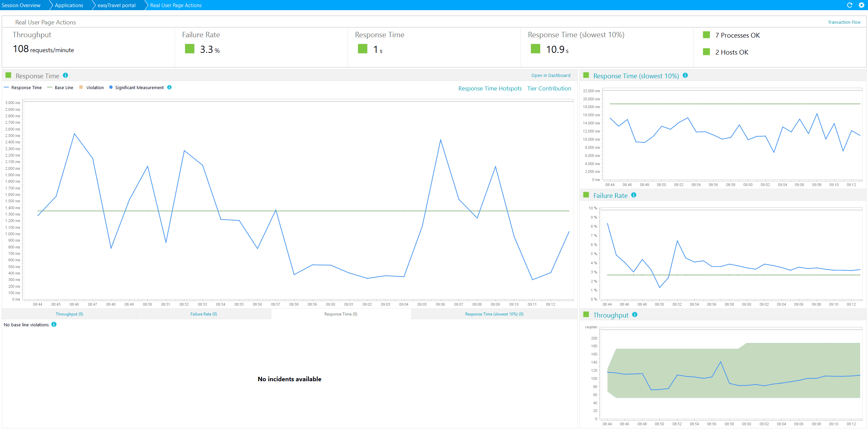
Task: Click the 08:44 label on main chart axis
Action: (38, 304)
